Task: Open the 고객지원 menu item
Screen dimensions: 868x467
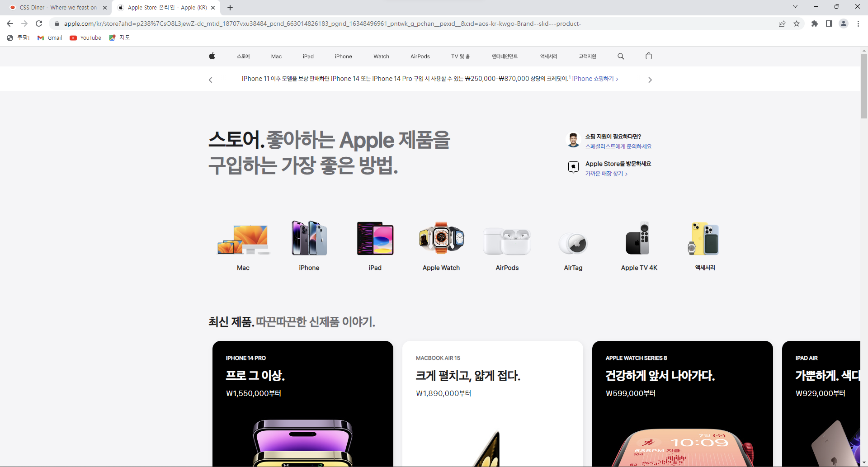Action: (587, 57)
